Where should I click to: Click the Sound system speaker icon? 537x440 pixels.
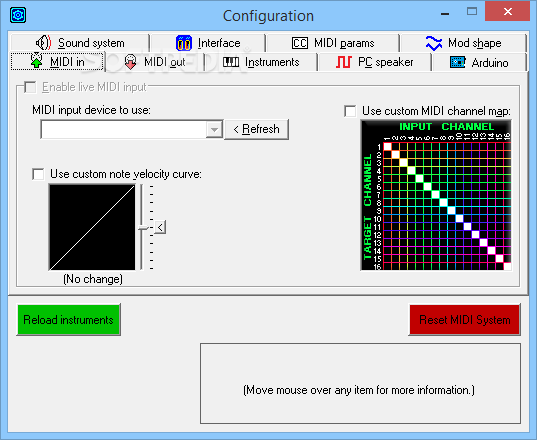pos(43,43)
